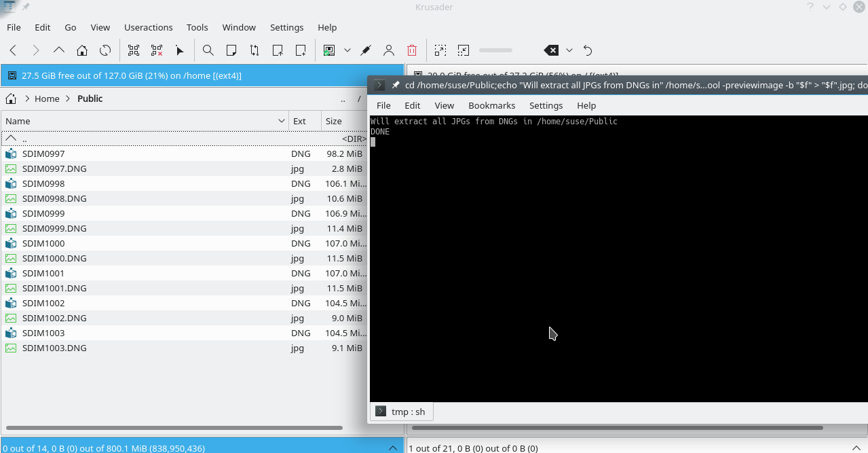
Task: Click the note-page icon next to Search
Action: tap(231, 50)
